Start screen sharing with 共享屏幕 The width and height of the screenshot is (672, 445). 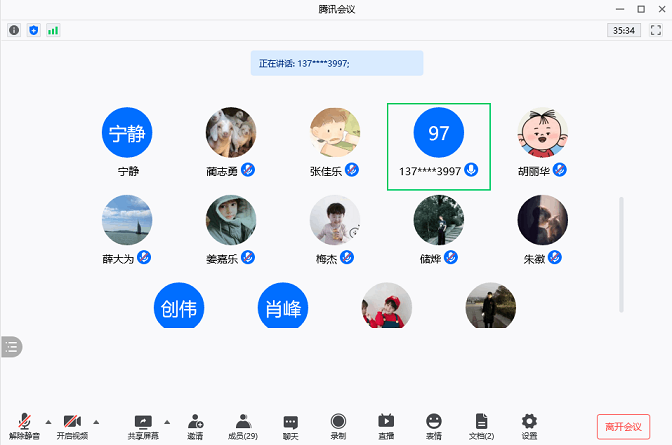point(143,426)
